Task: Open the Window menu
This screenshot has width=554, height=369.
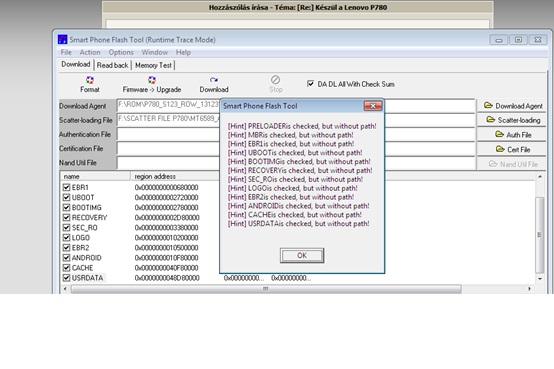Action: 155,52
